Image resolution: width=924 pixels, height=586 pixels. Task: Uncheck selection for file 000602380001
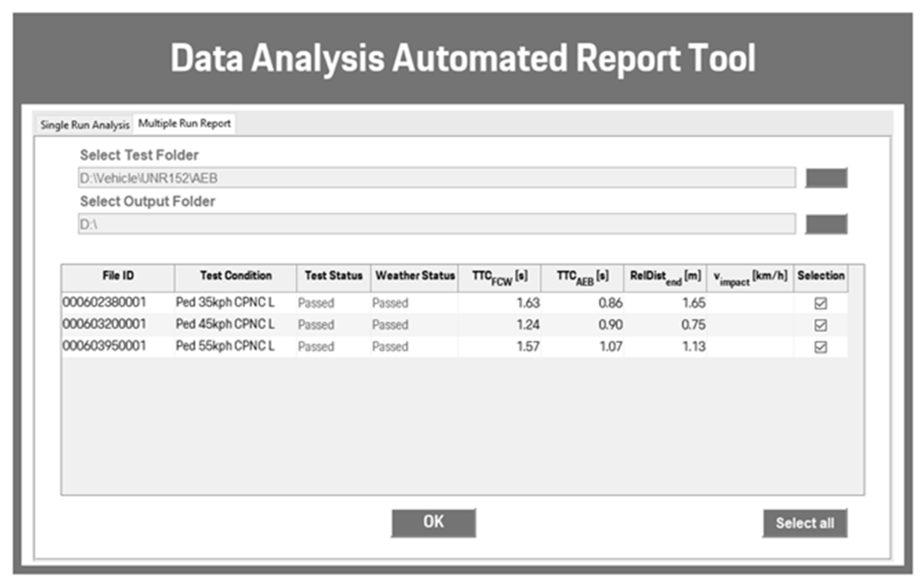(820, 304)
